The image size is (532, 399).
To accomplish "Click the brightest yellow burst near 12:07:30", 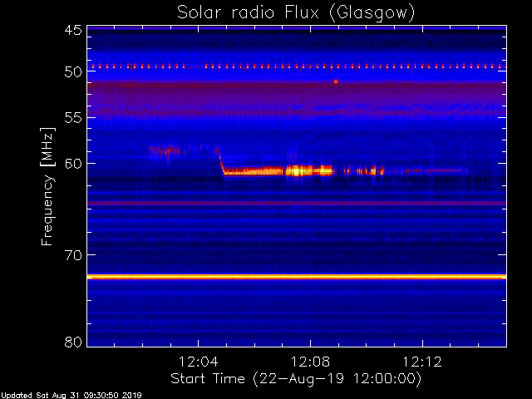I will (296, 170).
